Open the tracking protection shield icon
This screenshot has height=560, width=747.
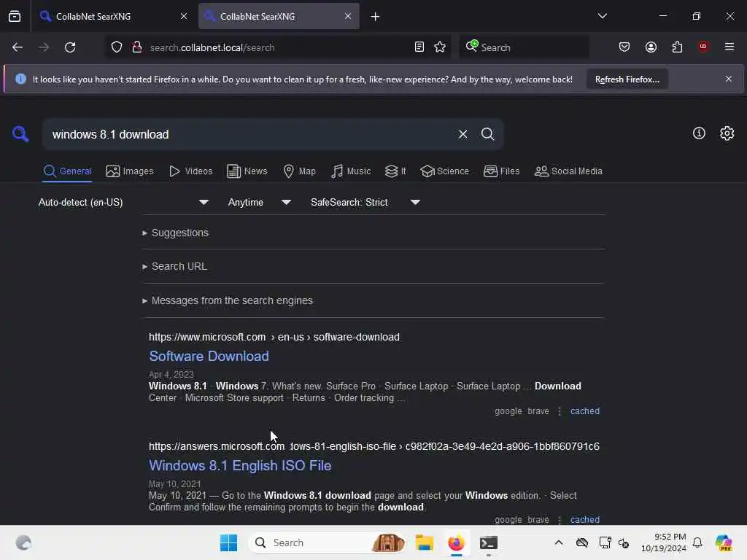point(117,47)
